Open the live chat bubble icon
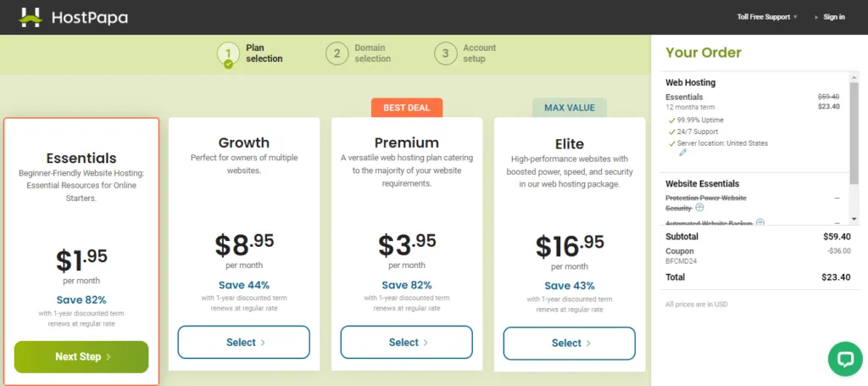 click(844, 359)
